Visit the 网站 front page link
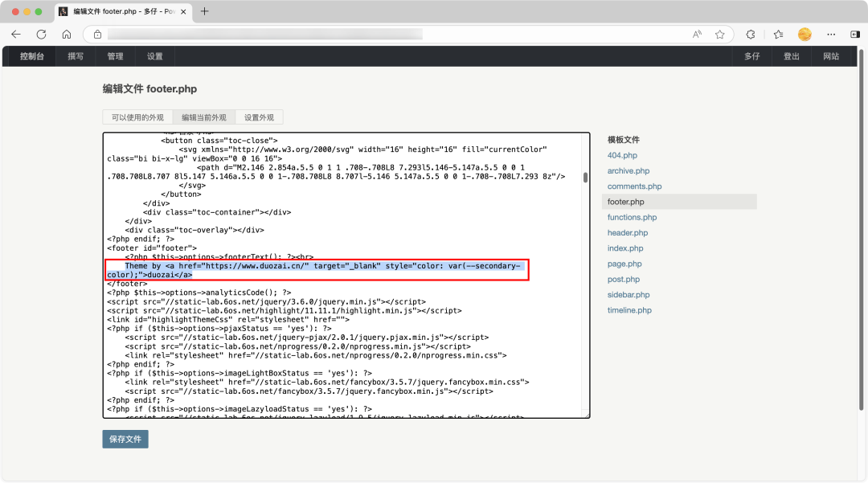868x483 pixels. click(830, 56)
